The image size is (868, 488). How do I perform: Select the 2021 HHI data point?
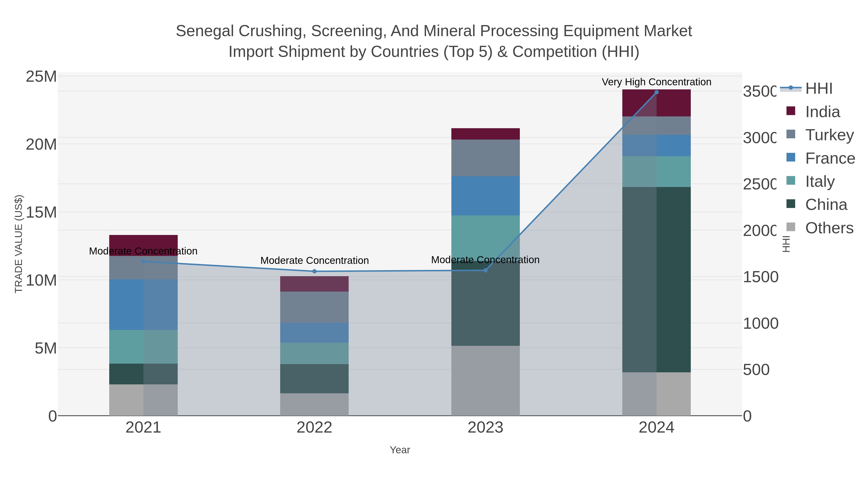click(x=143, y=261)
